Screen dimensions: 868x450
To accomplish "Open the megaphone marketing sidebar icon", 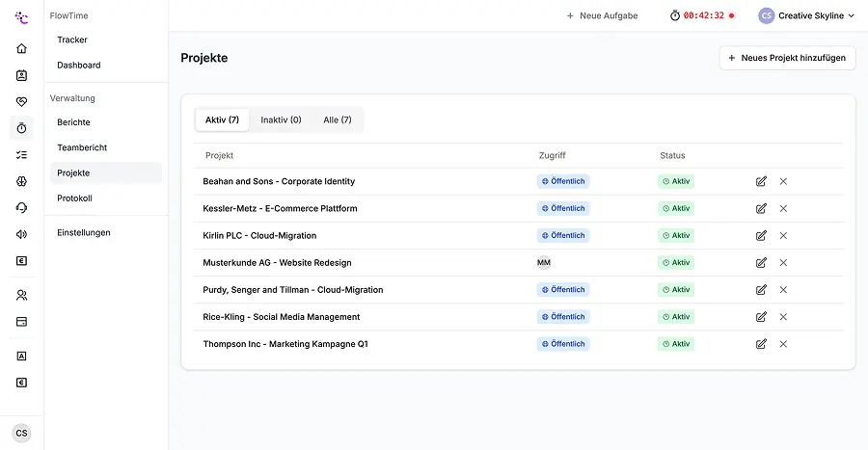I will click(x=21, y=234).
